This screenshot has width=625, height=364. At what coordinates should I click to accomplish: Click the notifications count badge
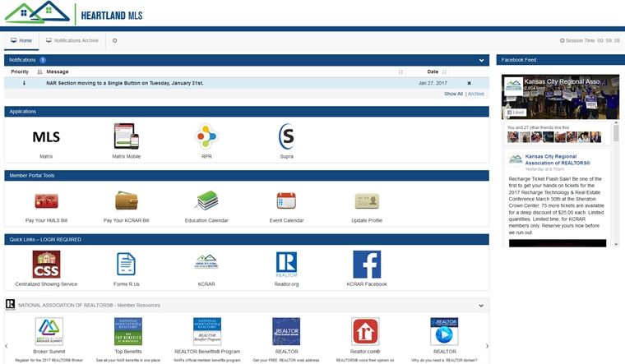tap(43, 60)
